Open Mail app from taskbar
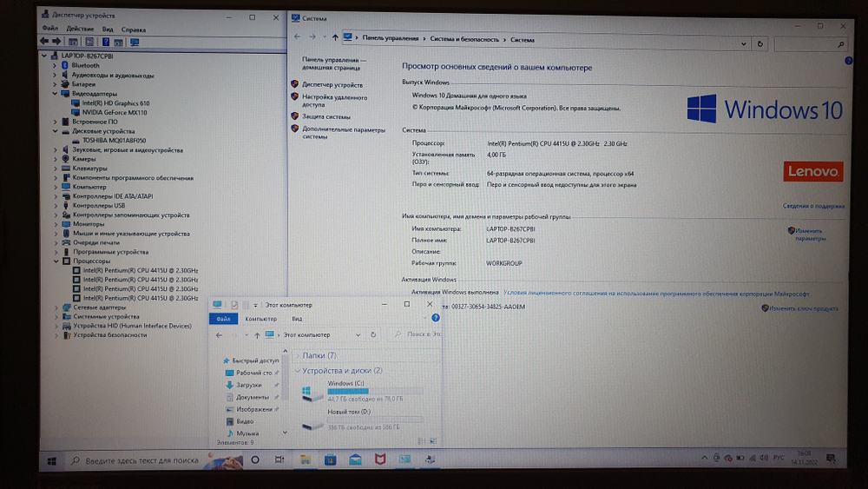Screen dimensions: 868x489 [x=355, y=459]
